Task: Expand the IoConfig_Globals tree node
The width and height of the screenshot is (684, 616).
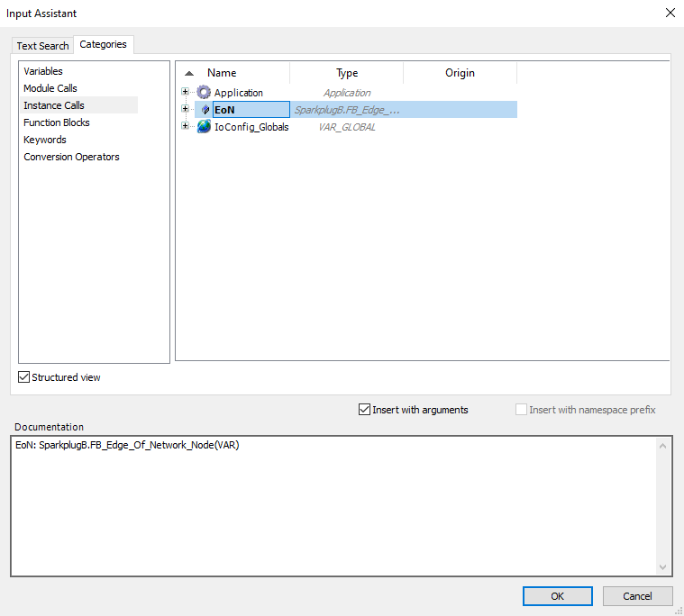Action: pyautogui.click(x=186, y=126)
